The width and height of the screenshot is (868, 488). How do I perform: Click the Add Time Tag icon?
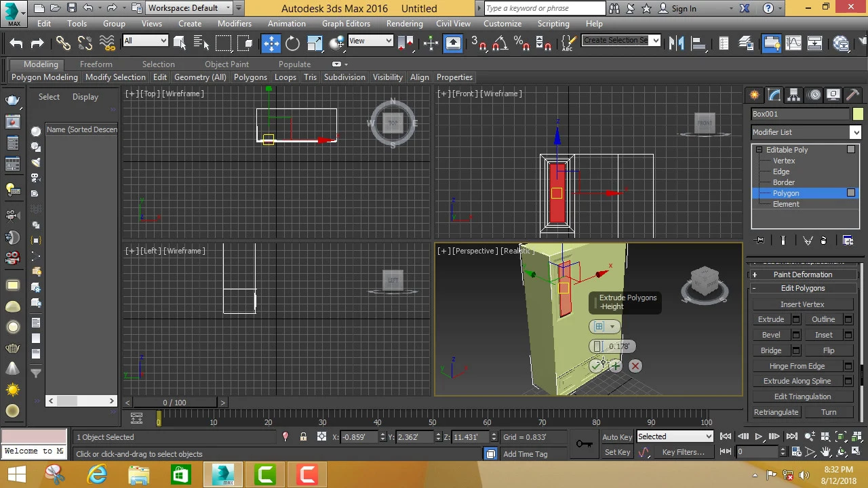point(525,454)
